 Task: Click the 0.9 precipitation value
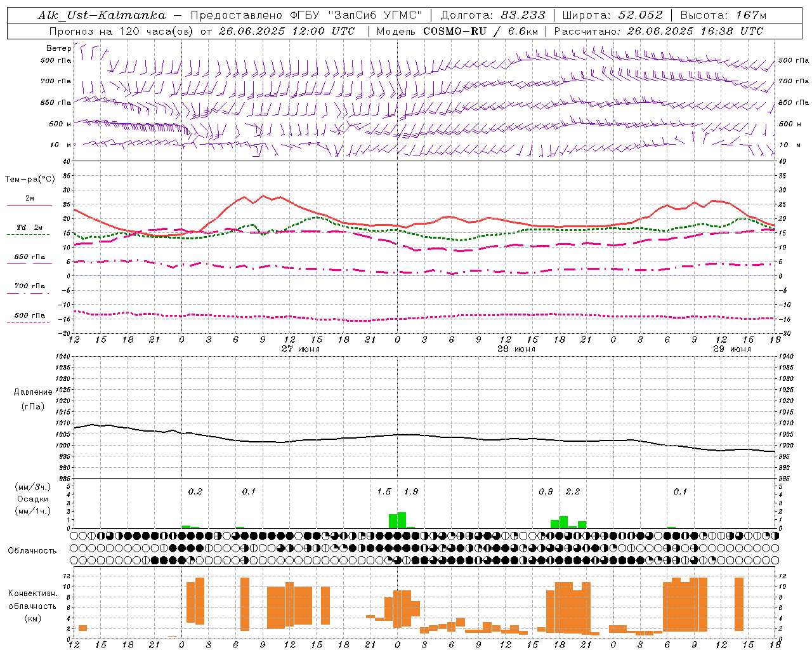[546, 492]
